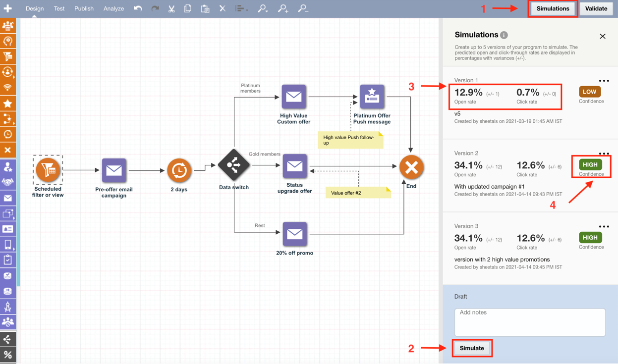The height and width of the screenshot is (364, 618).
Task: Paste the copied element
Action: click(205, 8)
